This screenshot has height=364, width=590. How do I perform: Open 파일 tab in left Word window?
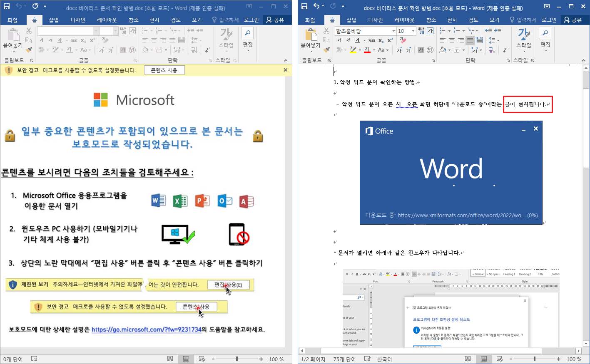(12, 20)
